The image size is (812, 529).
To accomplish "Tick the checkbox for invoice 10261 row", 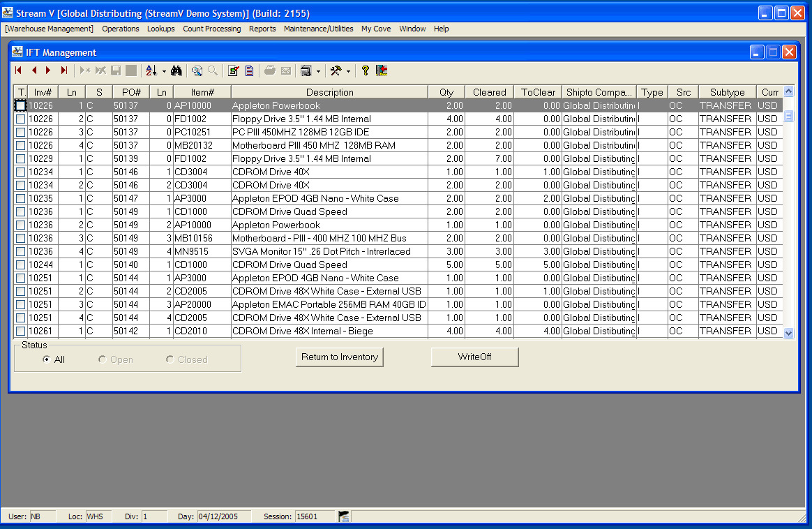I will (20, 331).
